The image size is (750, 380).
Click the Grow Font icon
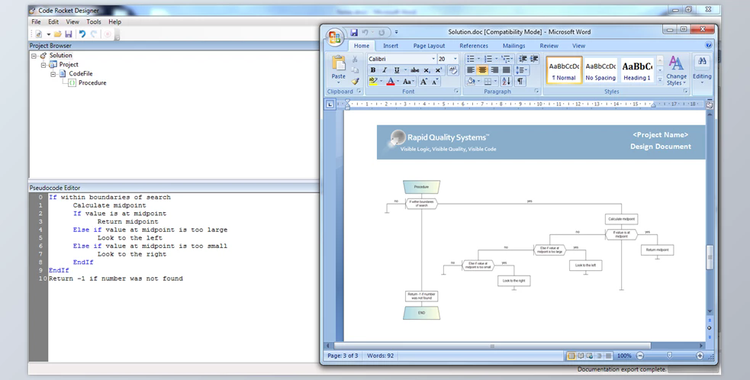click(x=424, y=82)
